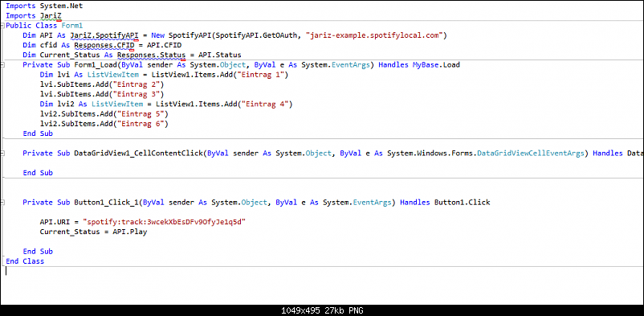Viewport: 644px width, 316px height.
Task: Click the Button1_Click_1 method name
Action: 107,203
